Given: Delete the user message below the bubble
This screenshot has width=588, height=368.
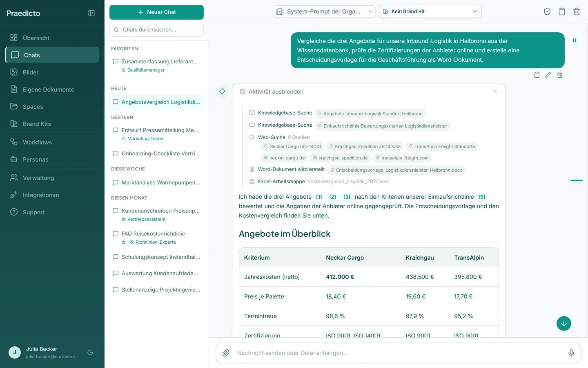Looking at the screenshot, I should (560, 75).
